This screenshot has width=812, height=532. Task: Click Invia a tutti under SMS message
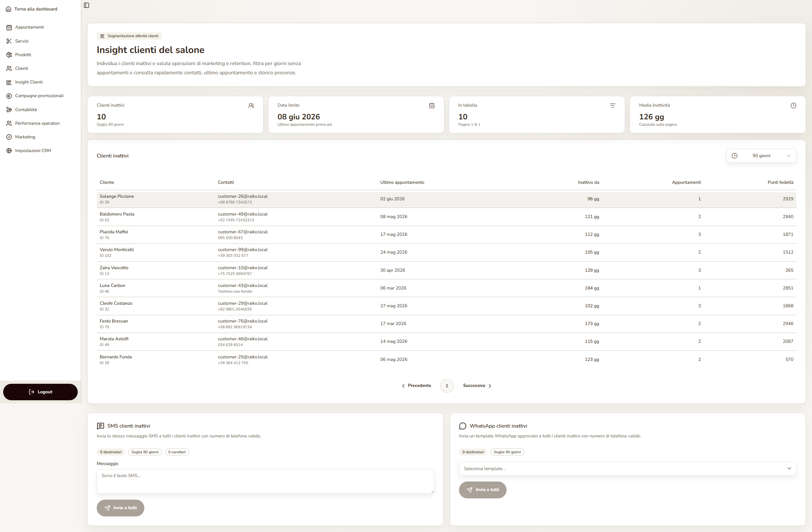point(121,508)
